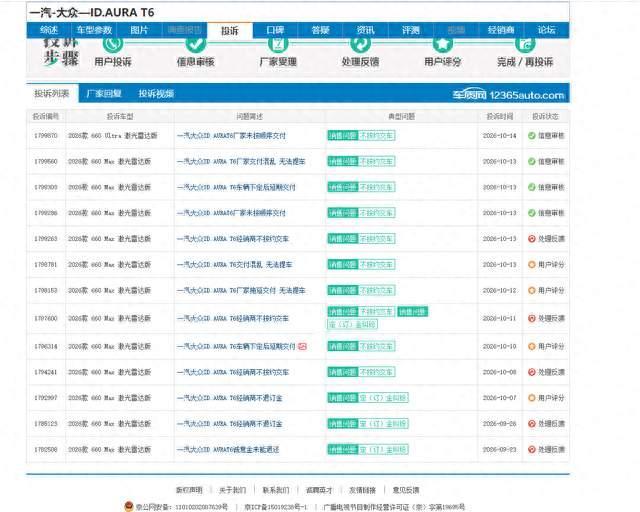Click orange status icon in row 1798153

point(531,290)
